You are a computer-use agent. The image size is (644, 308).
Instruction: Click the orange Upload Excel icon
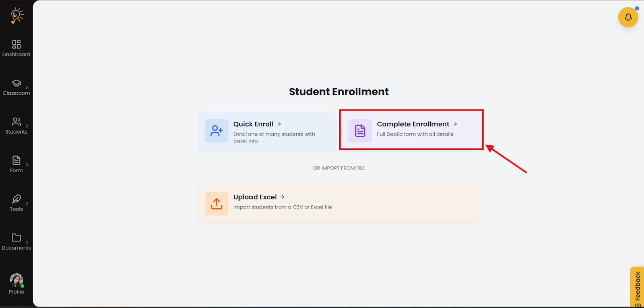point(217,204)
